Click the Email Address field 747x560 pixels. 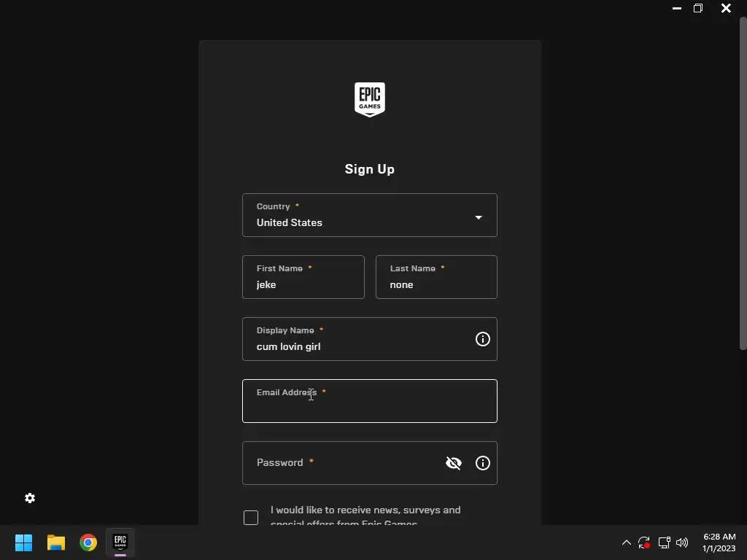370,401
